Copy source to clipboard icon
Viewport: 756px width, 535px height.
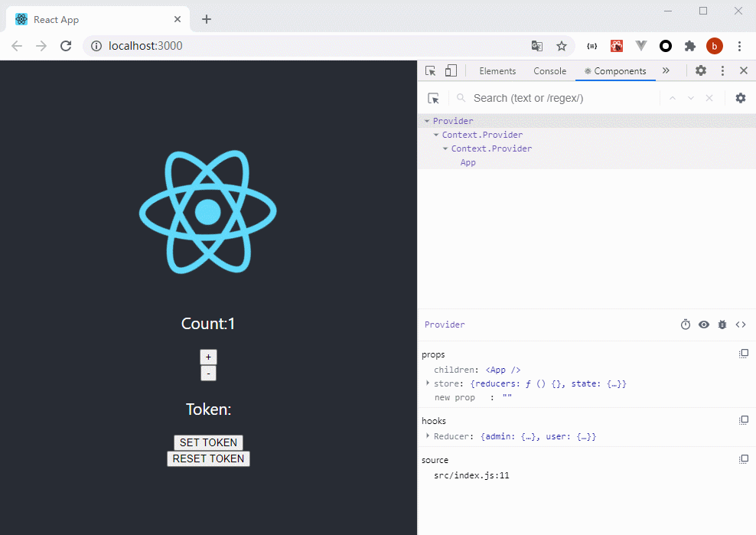(x=744, y=459)
